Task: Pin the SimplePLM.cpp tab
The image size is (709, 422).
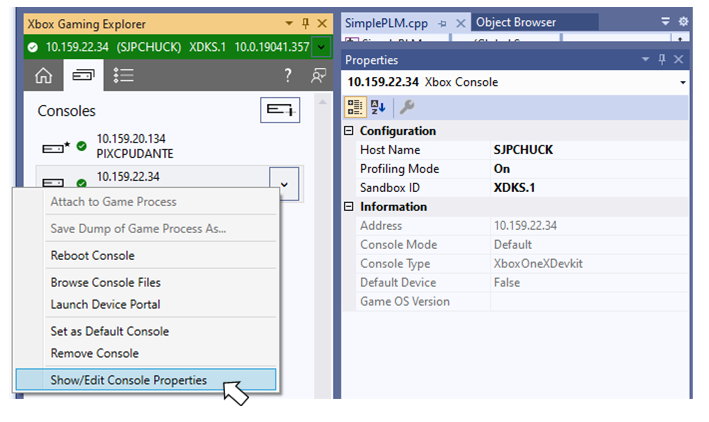Action: (442, 24)
